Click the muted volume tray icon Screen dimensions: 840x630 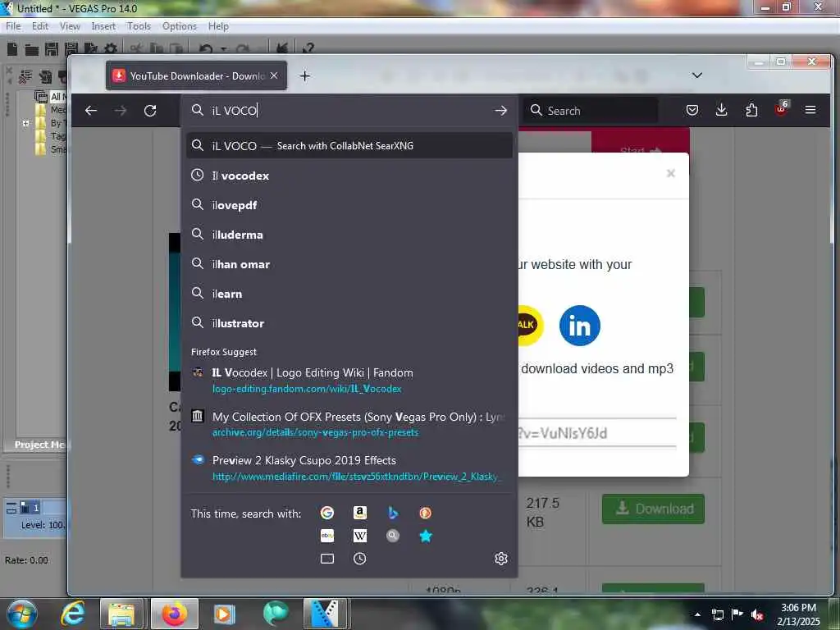[757, 614]
